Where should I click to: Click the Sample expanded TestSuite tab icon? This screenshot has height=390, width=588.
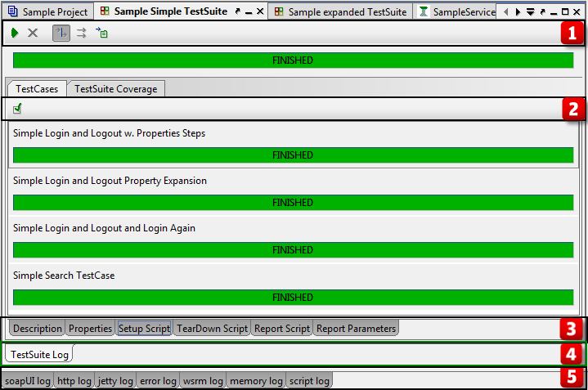click(x=279, y=11)
